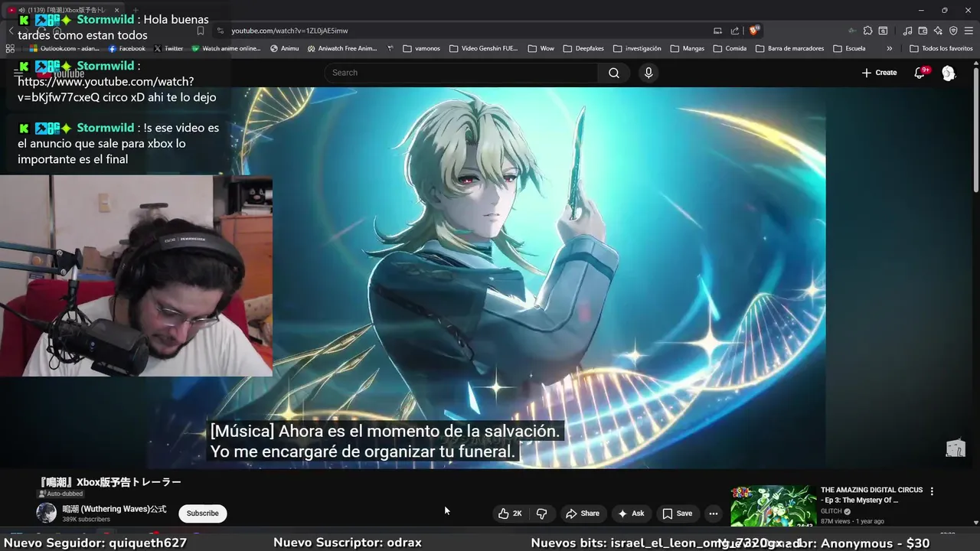The height and width of the screenshot is (551, 980).
Task: Show hidden bookmarks with the overflow chevron
Action: tap(889, 48)
